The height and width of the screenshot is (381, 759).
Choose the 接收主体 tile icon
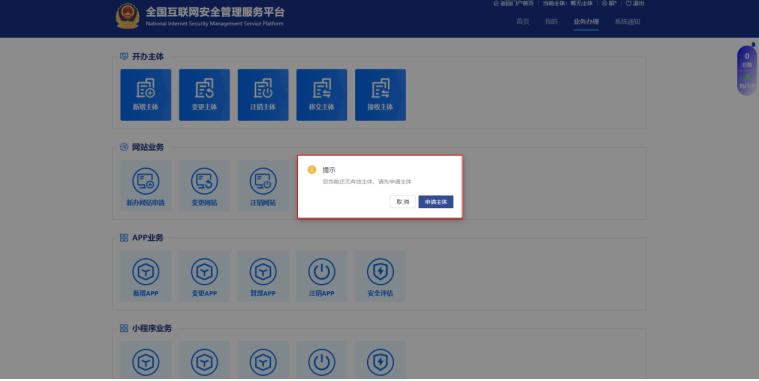coord(380,95)
